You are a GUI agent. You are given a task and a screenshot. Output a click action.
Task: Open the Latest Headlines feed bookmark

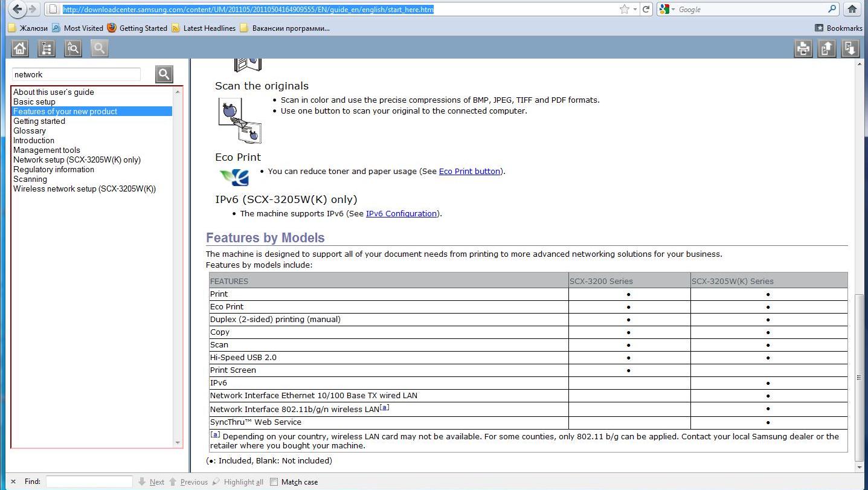[204, 28]
